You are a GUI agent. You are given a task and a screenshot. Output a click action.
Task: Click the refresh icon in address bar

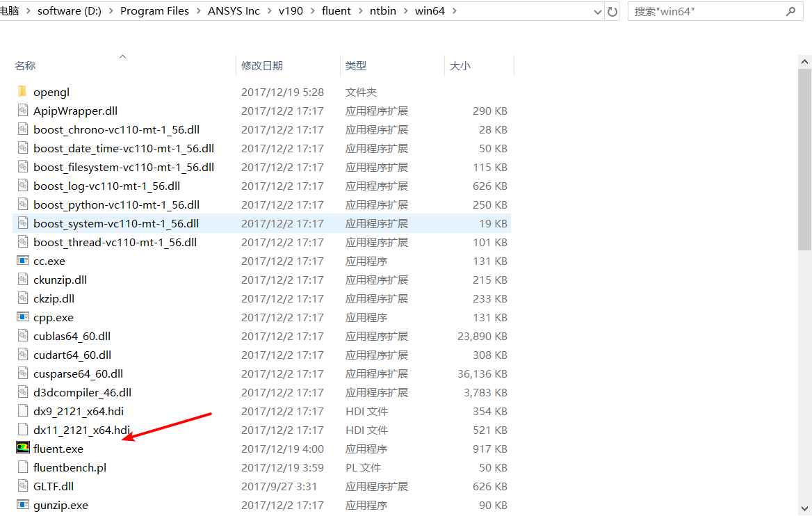(613, 10)
